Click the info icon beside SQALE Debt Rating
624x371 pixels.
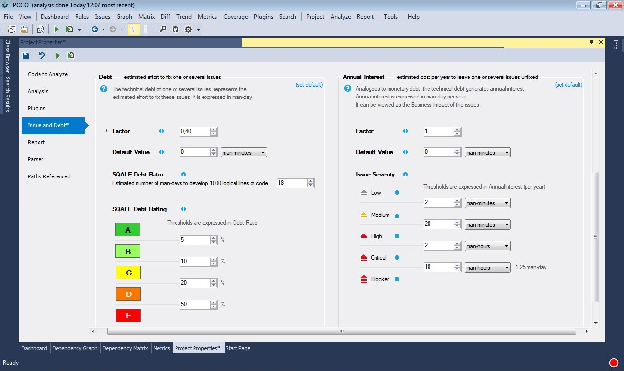coord(183,209)
